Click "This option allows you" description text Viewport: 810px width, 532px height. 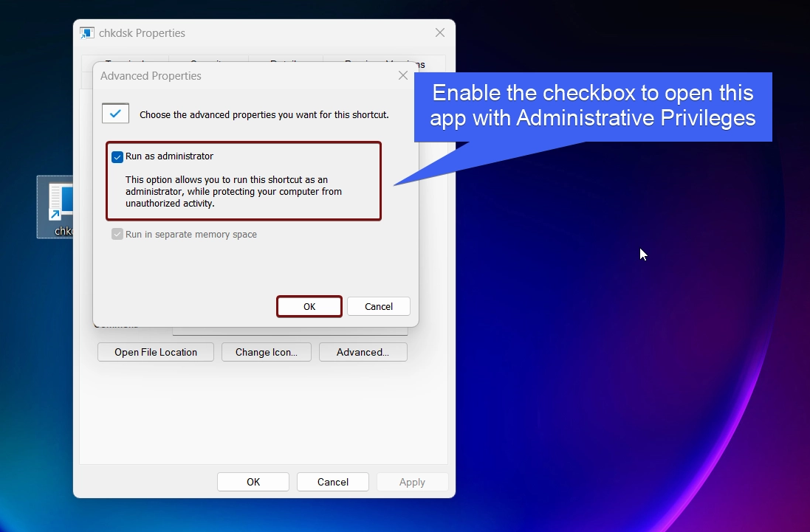(x=233, y=191)
